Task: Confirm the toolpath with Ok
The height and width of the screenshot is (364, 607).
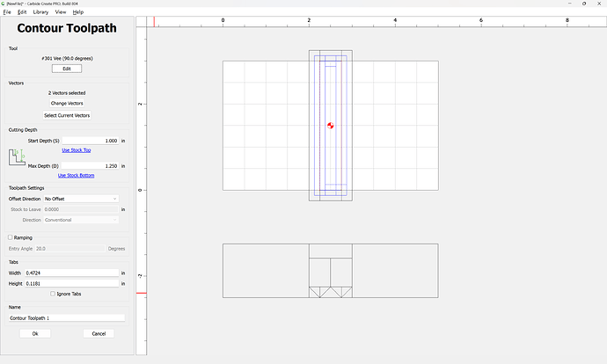Action: [35, 333]
